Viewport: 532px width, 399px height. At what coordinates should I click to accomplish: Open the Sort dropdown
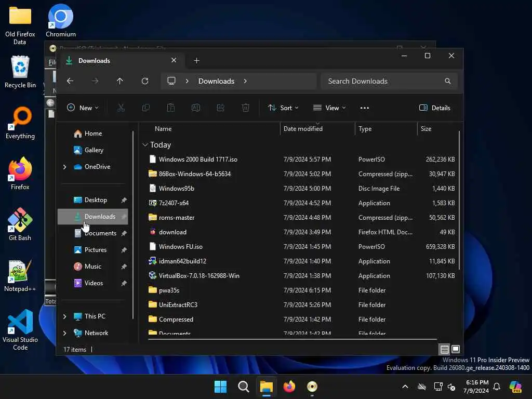283,108
